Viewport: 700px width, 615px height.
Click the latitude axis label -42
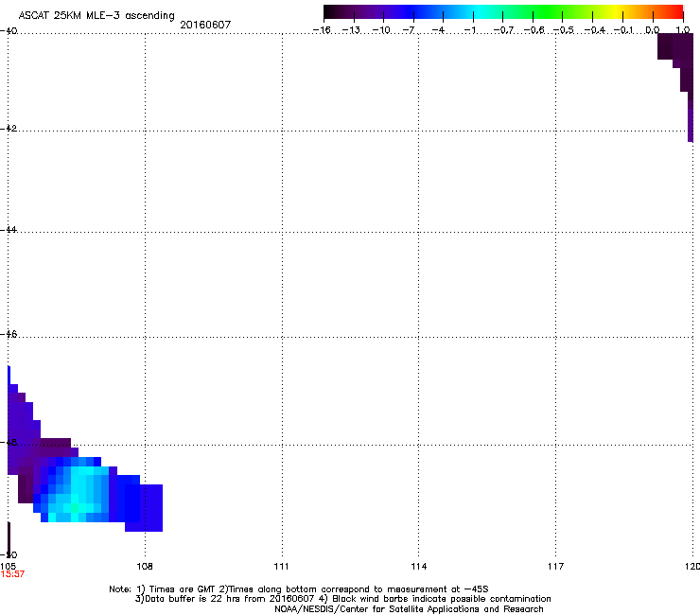coord(9,129)
